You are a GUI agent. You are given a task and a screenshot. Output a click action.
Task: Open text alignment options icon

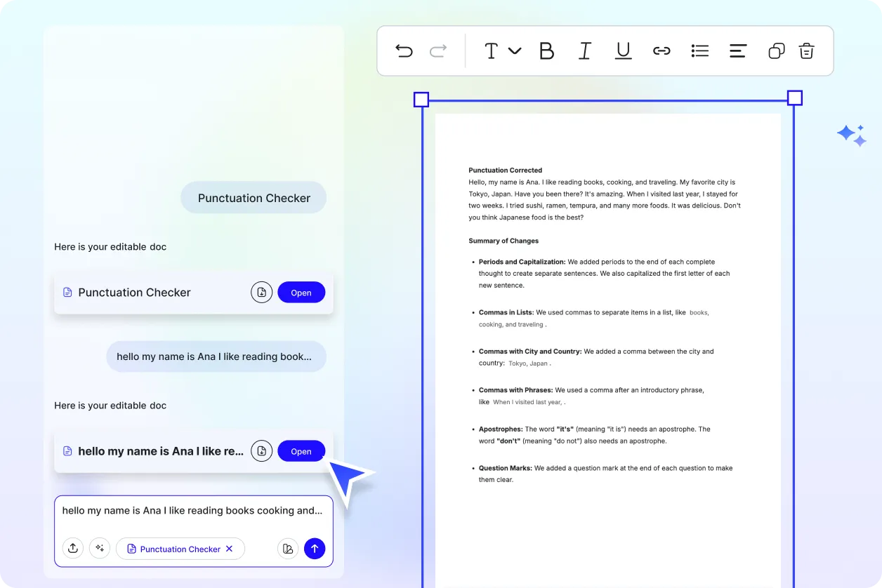click(x=737, y=51)
